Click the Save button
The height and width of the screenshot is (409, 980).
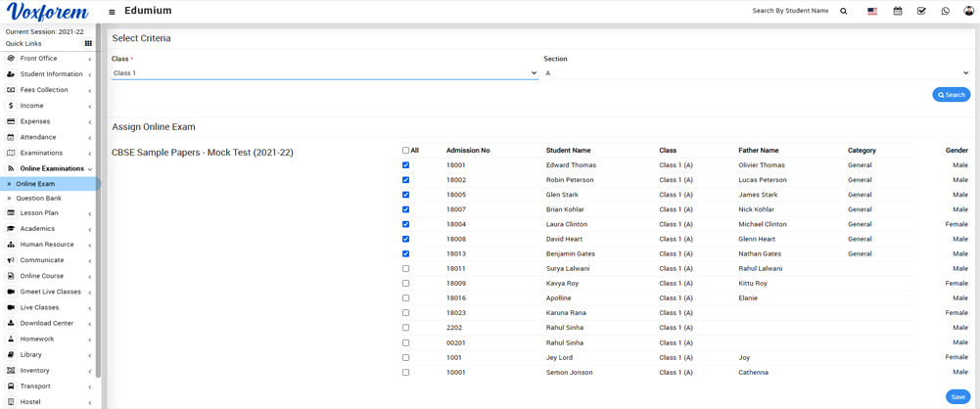(957, 396)
